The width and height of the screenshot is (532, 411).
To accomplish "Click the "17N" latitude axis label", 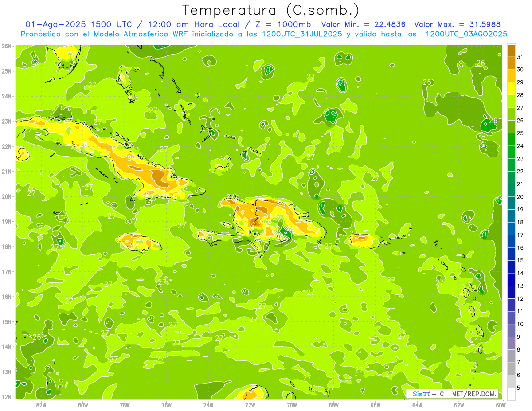I will tap(7, 271).
